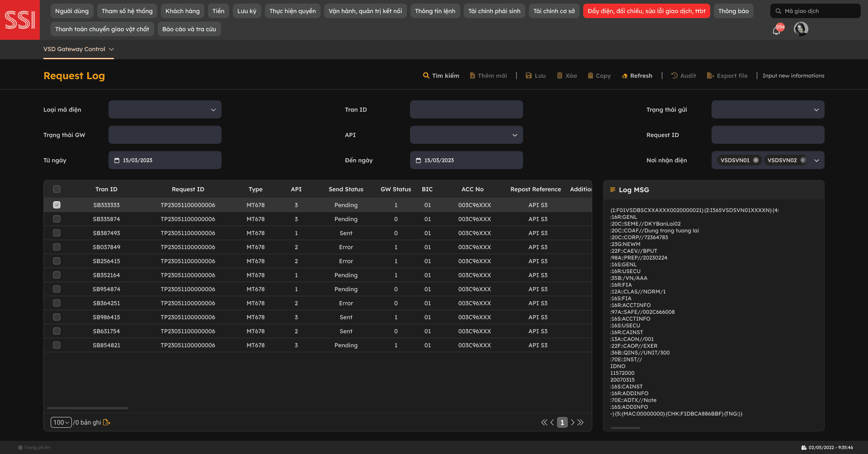The height and width of the screenshot is (454, 868).
Task: Click Input new informations
Action: [793, 76]
